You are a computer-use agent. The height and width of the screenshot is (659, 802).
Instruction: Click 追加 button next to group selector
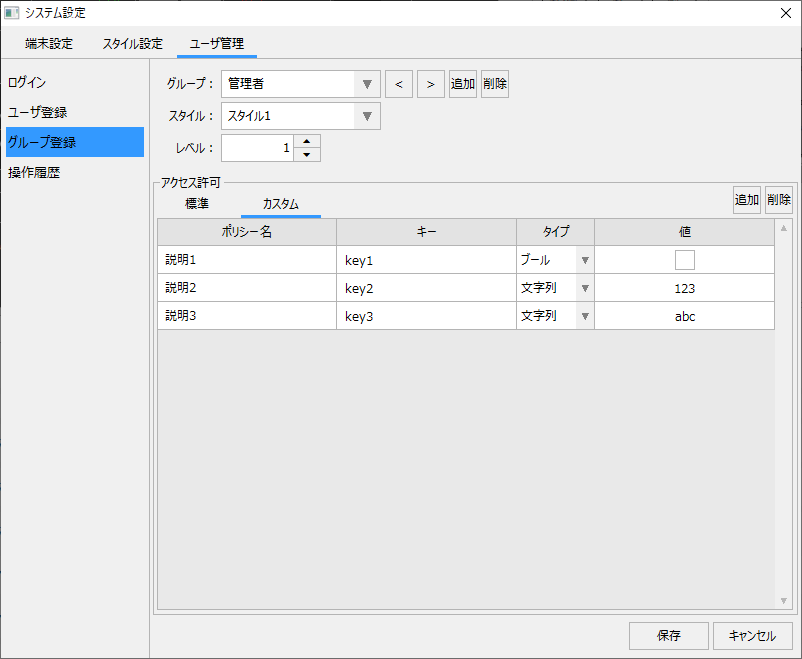(463, 84)
